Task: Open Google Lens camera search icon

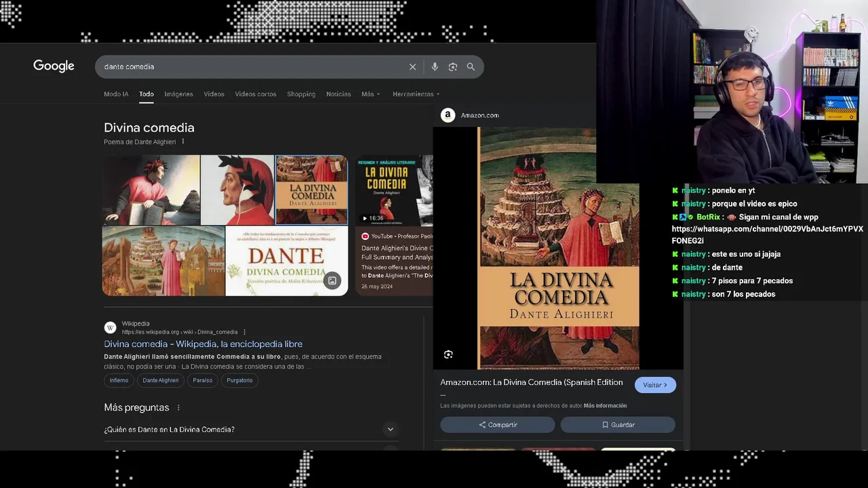Action: (x=453, y=66)
